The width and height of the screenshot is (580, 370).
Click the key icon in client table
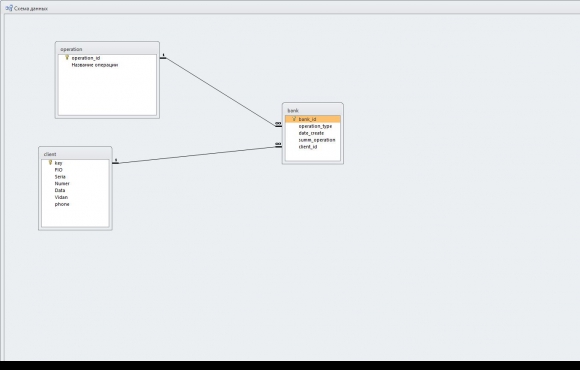(50, 163)
